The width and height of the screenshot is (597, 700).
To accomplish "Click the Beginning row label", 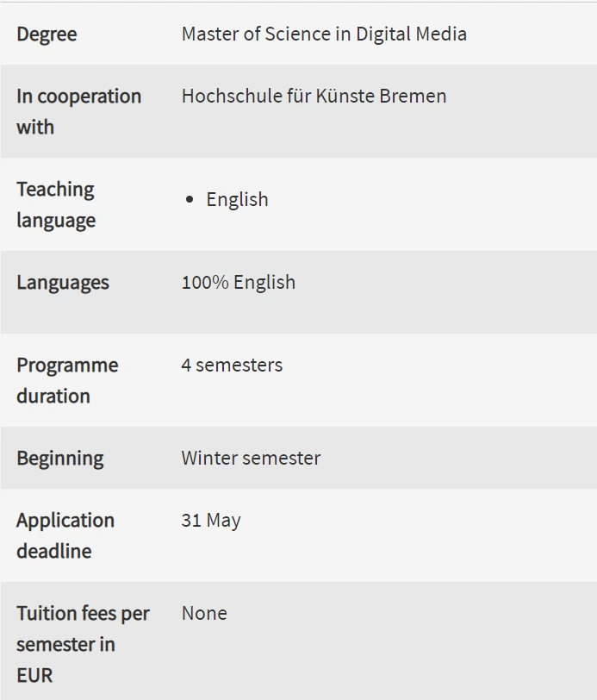I will tap(60, 459).
